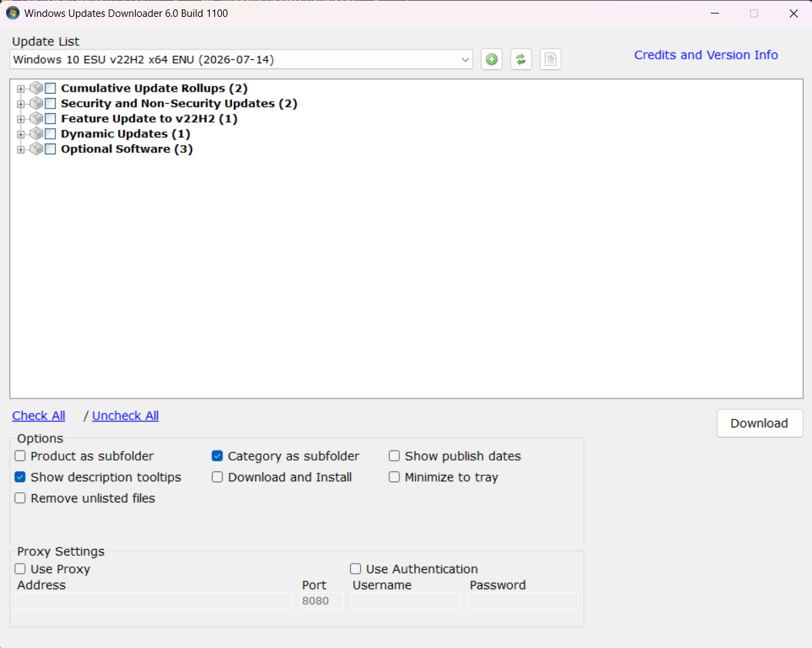Click the green Add update list icon

[x=492, y=59]
